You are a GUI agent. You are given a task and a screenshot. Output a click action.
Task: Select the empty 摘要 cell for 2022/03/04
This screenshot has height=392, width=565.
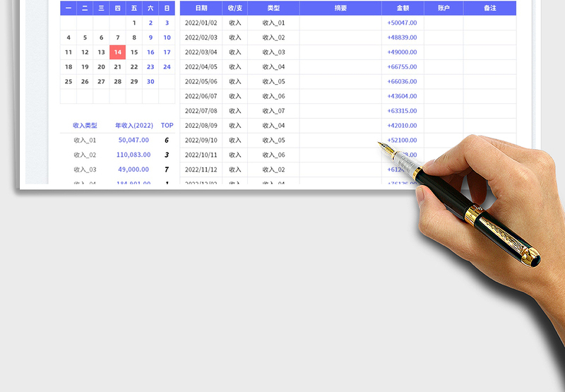(340, 52)
